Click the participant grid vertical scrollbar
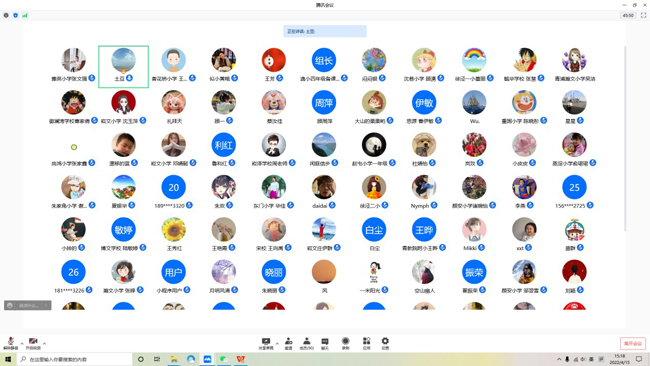 [625, 139]
